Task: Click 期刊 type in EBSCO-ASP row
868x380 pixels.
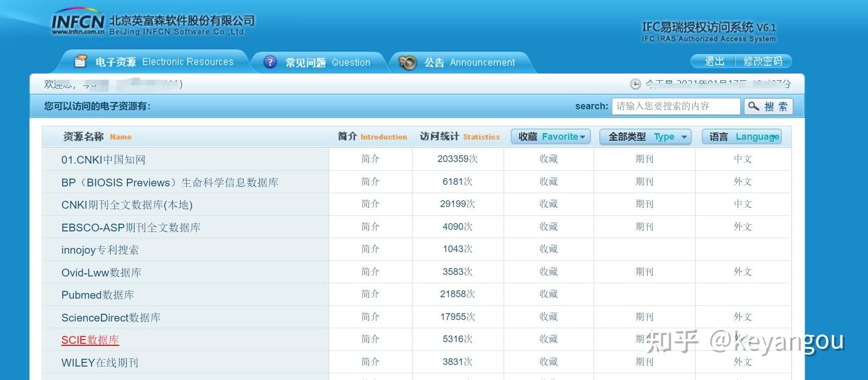Action: pyautogui.click(x=644, y=227)
